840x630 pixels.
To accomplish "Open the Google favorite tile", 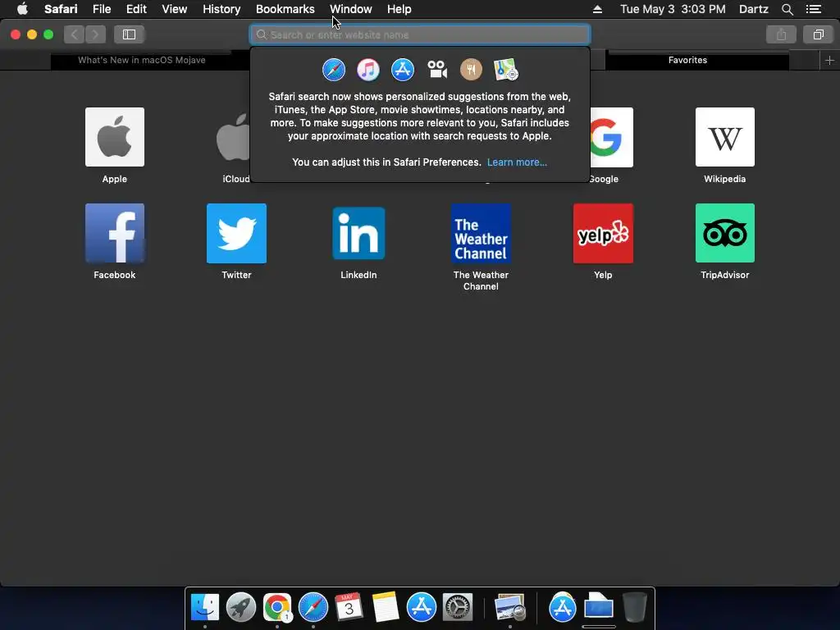I will tap(611, 137).
